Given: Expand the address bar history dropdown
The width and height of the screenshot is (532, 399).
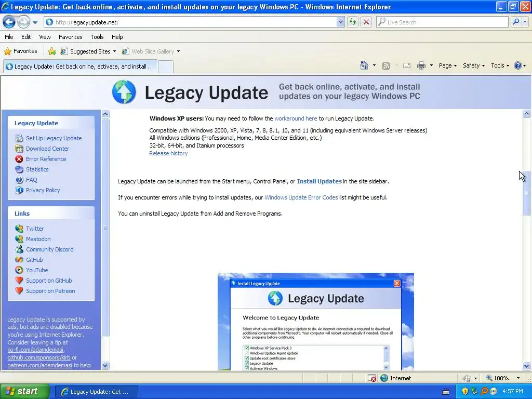Looking at the screenshot, I should 340,22.
